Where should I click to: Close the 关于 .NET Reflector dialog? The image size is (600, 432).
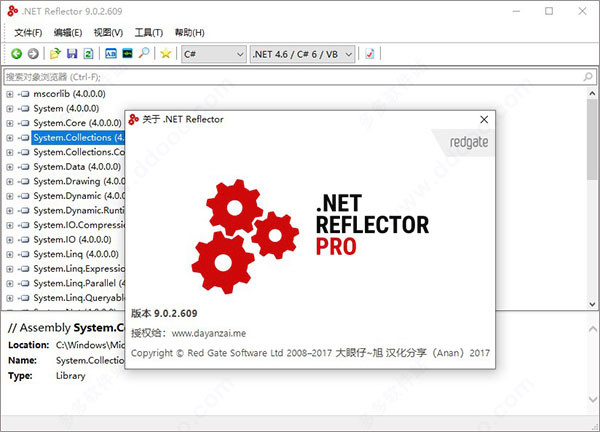484,119
